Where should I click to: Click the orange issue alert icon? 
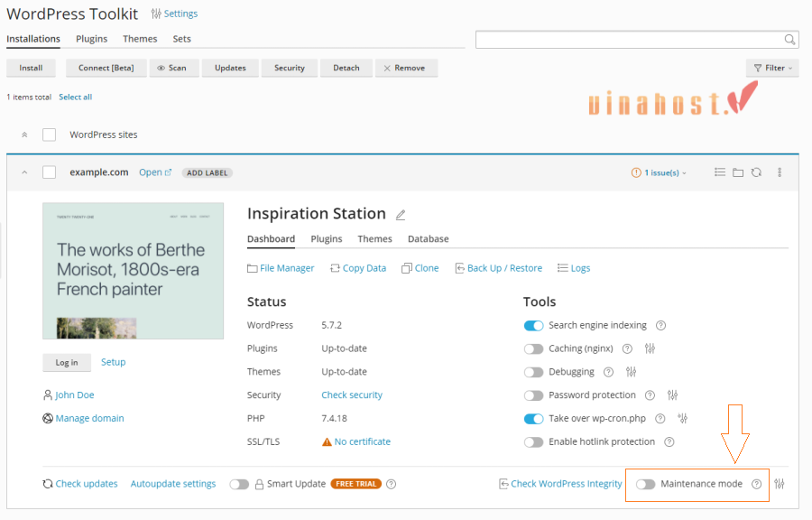tap(636, 172)
